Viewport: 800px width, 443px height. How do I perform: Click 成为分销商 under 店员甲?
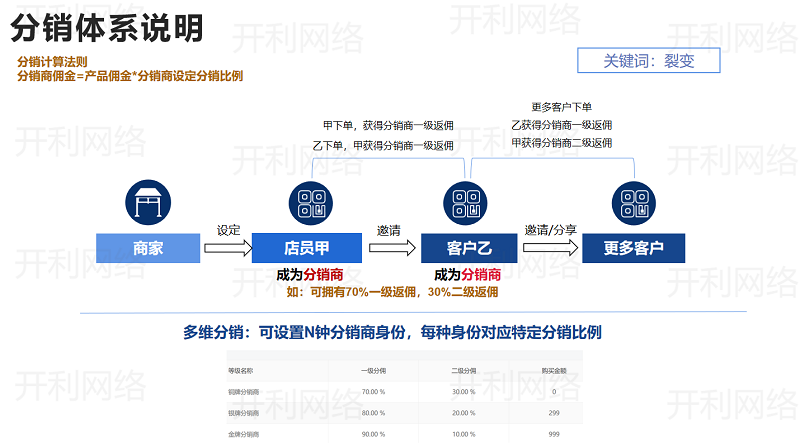310,275
